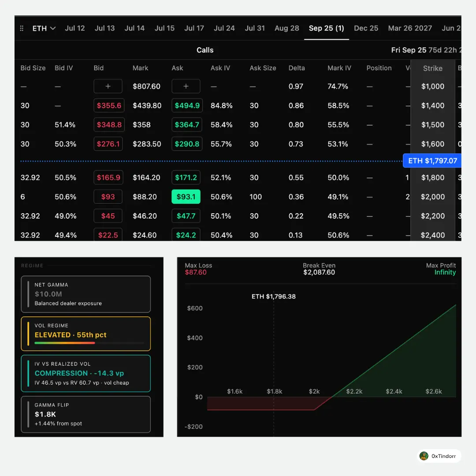The width and height of the screenshot is (476, 476).
Task: Click the ETH $1,796.38 chart marker label
Action: click(x=274, y=296)
